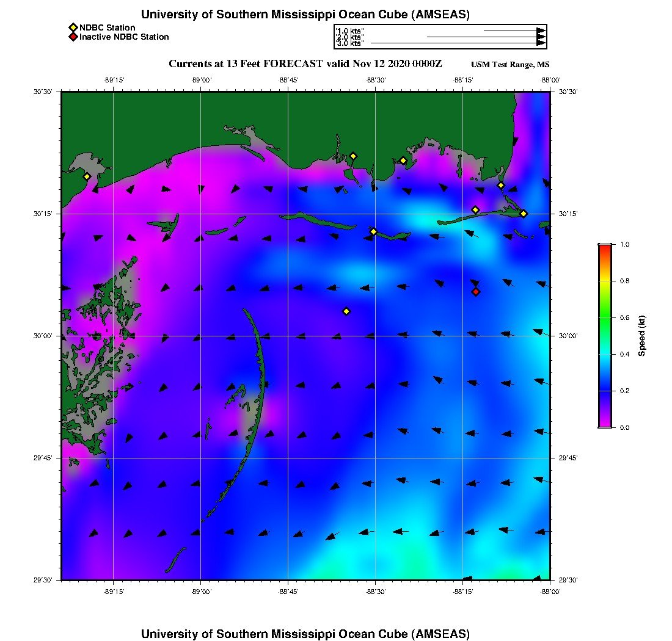Select the westernmost yellow NDBC station marker
Viewport: 672px width, 641px height.
coord(87,176)
